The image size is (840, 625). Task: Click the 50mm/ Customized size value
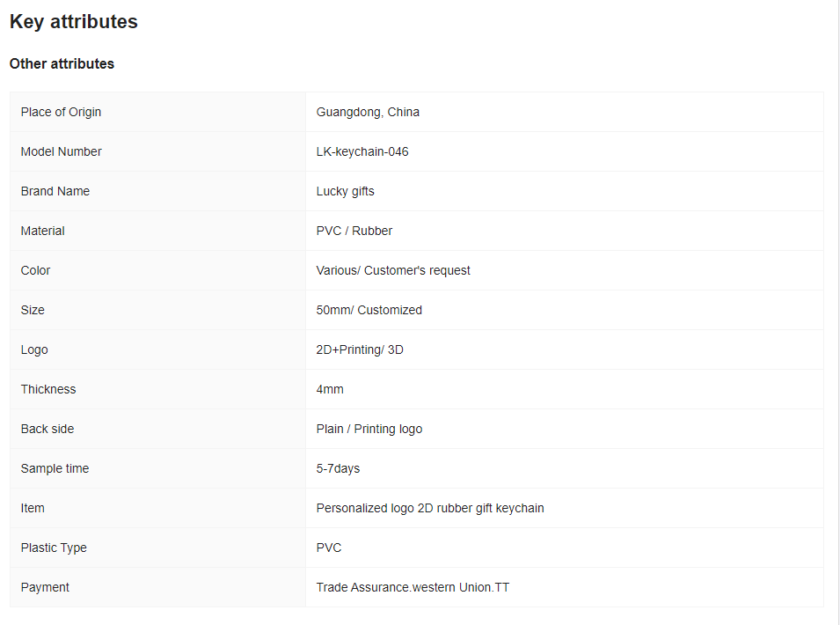[x=369, y=311]
